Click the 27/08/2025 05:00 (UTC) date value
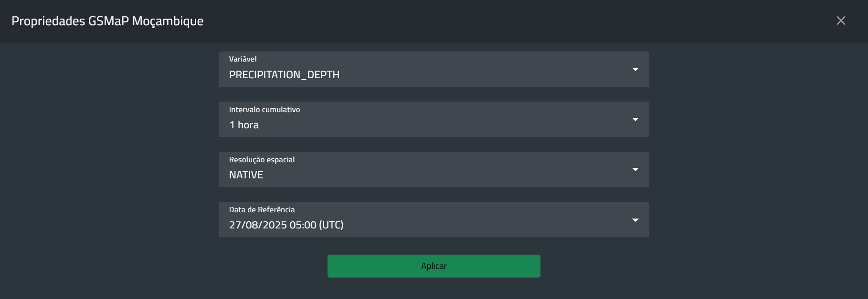 pos(286,225)
